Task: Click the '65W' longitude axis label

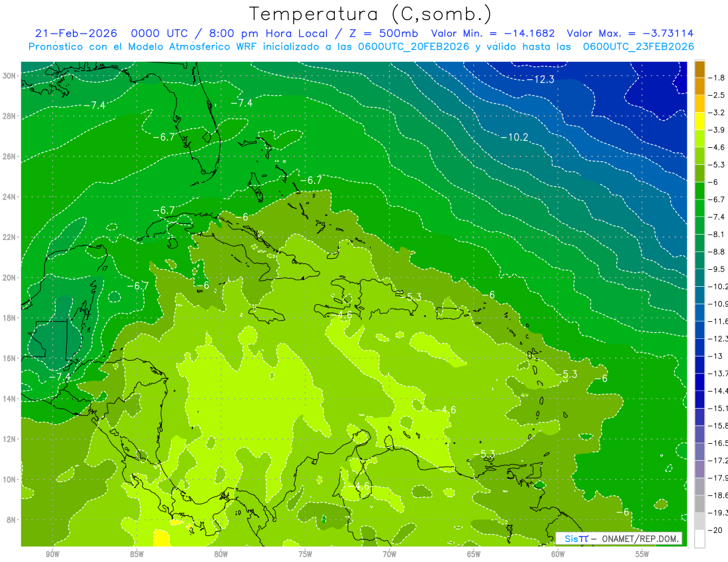Action: (x=474, y=555)
